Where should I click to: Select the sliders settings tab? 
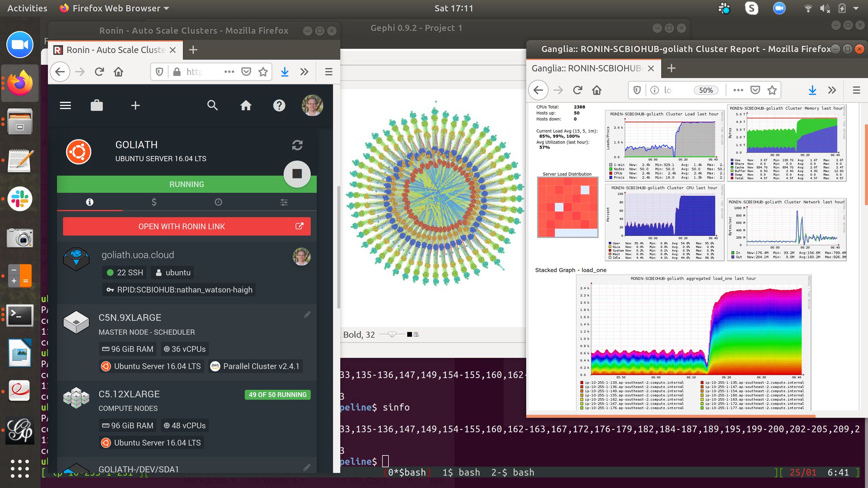[x=284, y=202]
